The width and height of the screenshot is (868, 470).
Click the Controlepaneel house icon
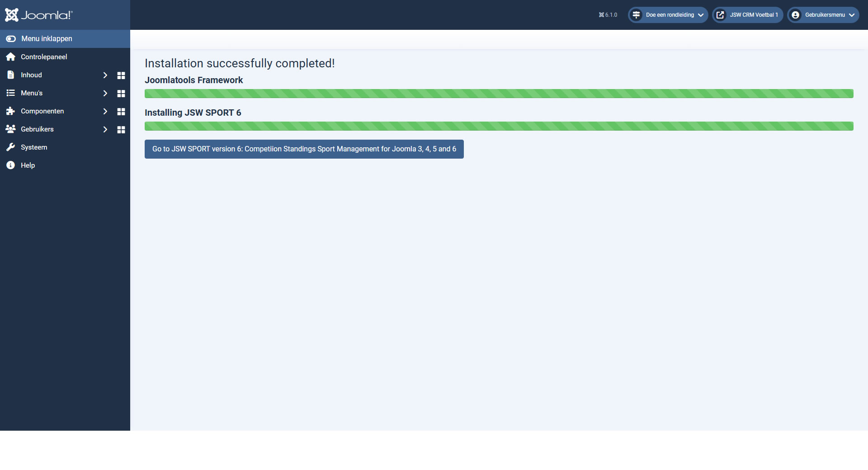click(x=11, y=57)
